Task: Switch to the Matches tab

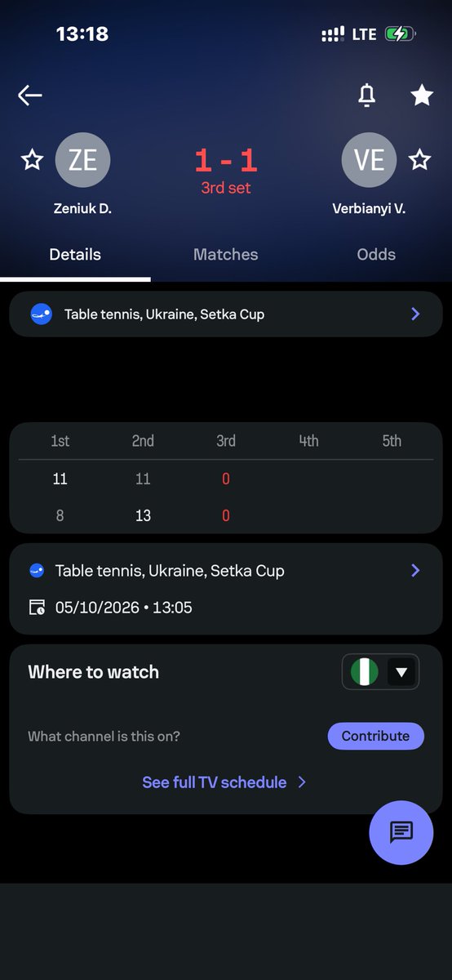Action: click(226, 255)
